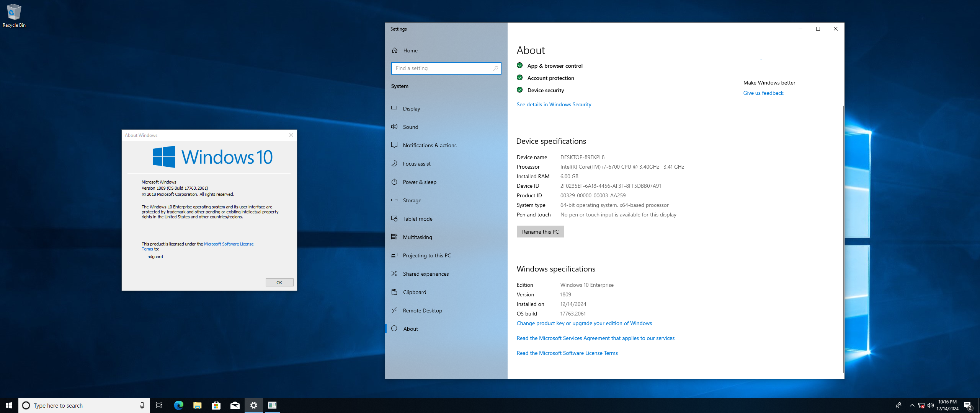Open See details in Windows Security
Viewport: 980px width, 413px height.
[554, 104]
